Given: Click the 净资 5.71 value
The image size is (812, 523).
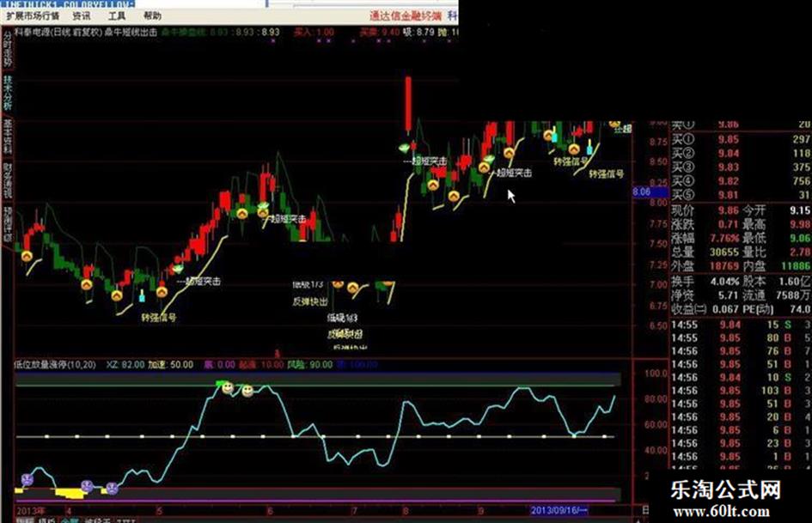Looking at the screenshot, I should 728,295.
